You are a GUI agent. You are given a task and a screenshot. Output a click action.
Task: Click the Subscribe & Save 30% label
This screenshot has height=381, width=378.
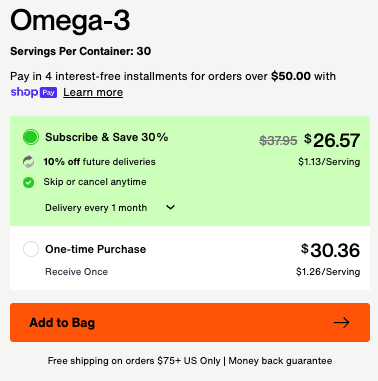(107, 137)
